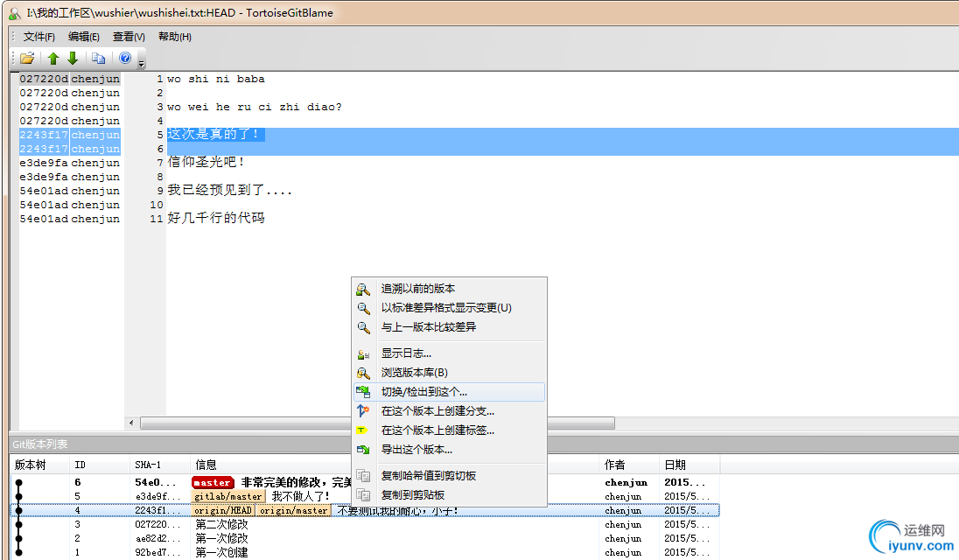The height and width of the screenshot is (560, 959).
Task: Choose 在这个版本上创建分支... menu entry
Action: (450, 411)
